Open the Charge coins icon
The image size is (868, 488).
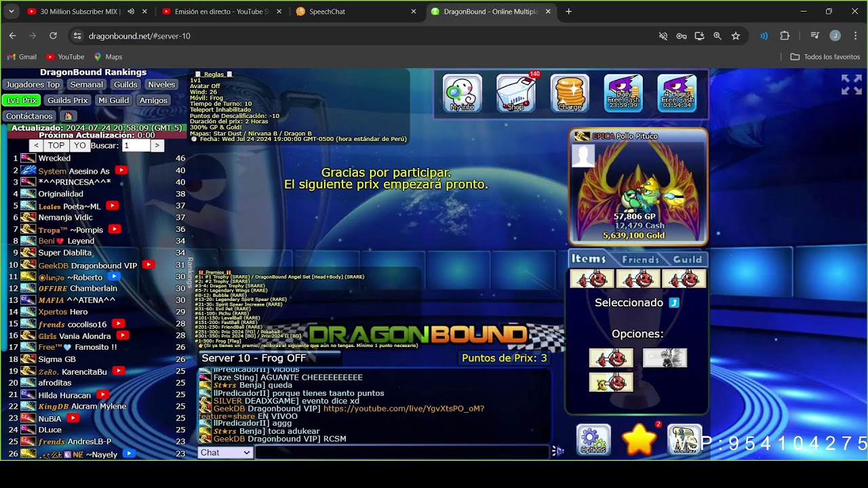[x=570, y=94]
